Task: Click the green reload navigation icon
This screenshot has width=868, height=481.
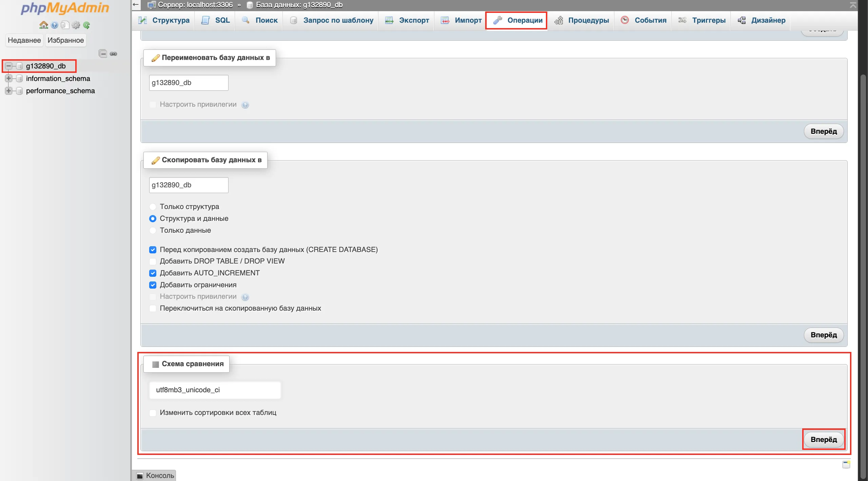Action: click(86, 25)
